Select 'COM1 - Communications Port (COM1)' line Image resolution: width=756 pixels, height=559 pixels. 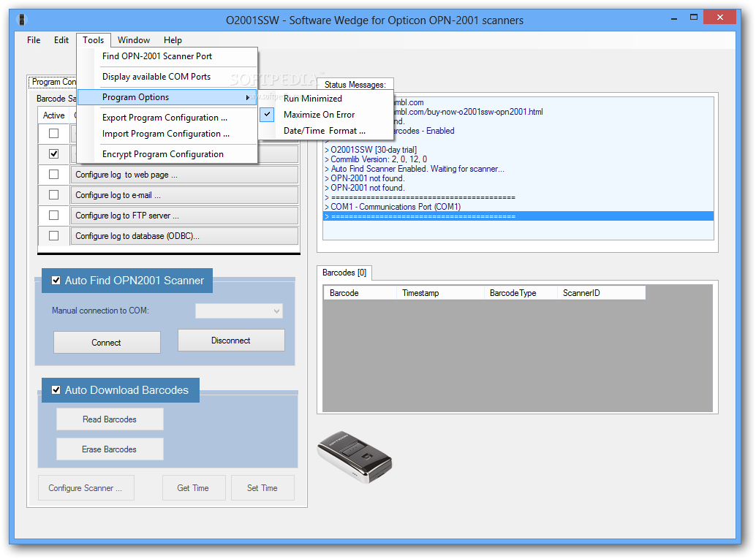pos(518,207)
